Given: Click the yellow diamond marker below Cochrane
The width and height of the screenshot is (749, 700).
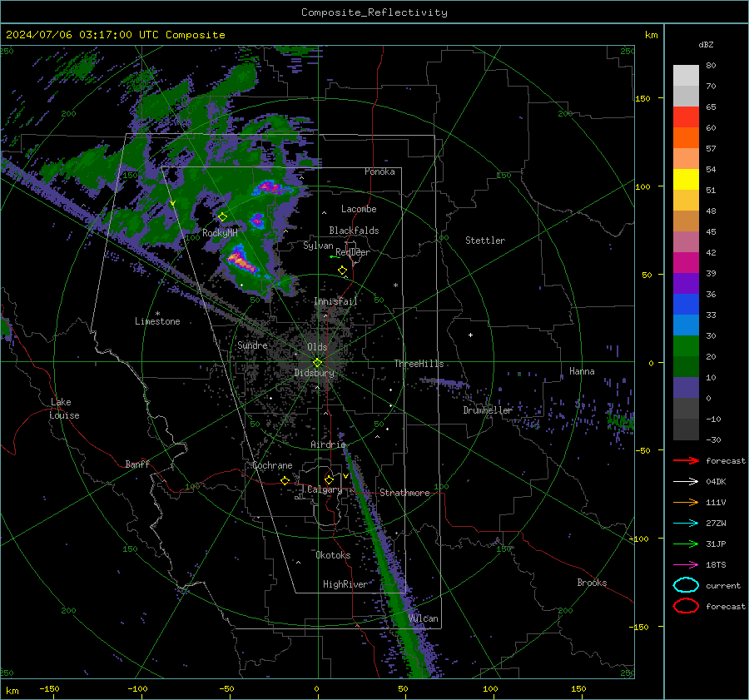Looking at the screenshot, I should click(x=285, y=481).
